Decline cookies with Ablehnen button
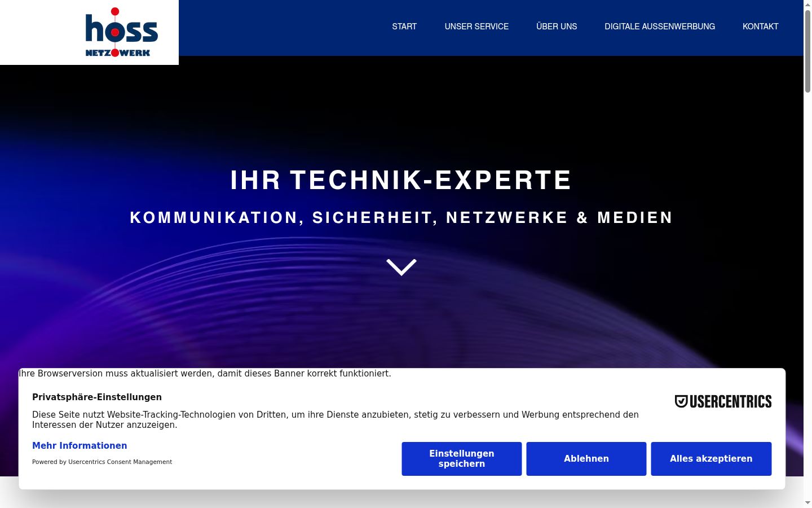Image resolution: width=812 pixels, height=508 pixels. (586, 459)
